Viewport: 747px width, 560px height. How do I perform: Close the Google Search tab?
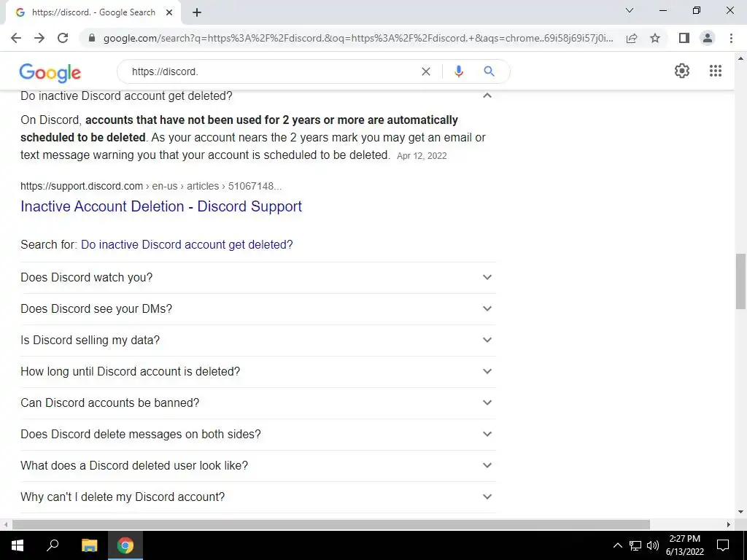(169, 13)
